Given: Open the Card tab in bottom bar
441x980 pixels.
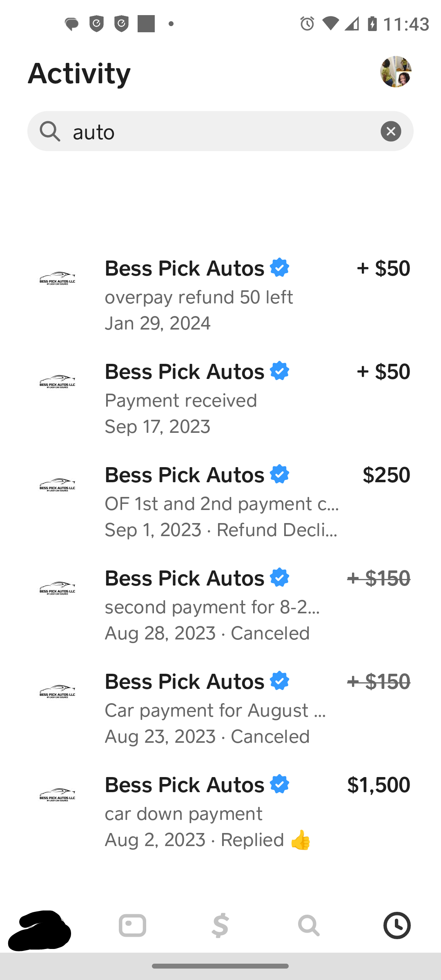Looking at the screenshot, I should tap(132, 925).
